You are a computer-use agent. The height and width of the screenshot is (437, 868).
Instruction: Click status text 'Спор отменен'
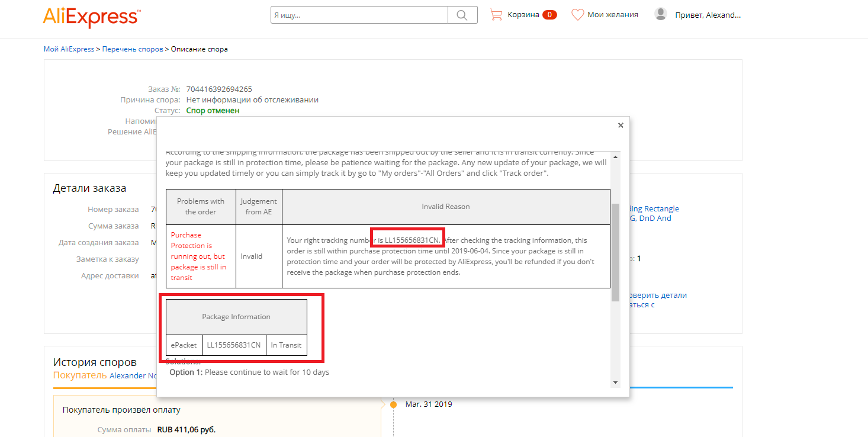click(213, 111)
